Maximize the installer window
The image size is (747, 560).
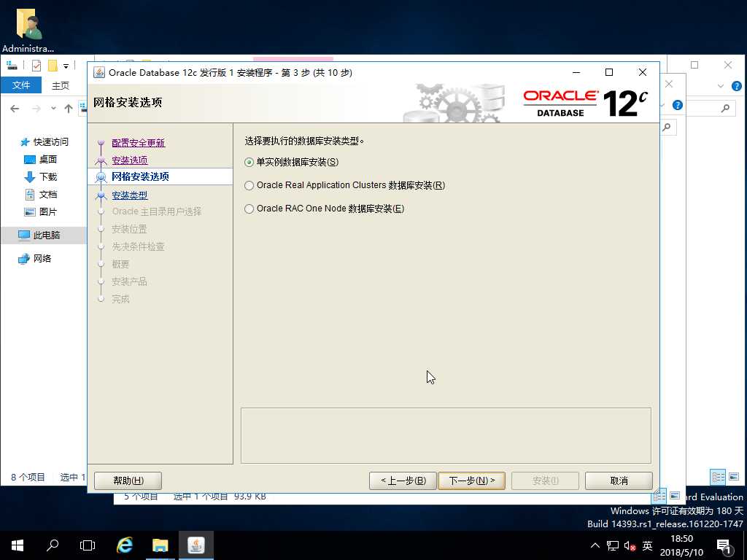609,72
